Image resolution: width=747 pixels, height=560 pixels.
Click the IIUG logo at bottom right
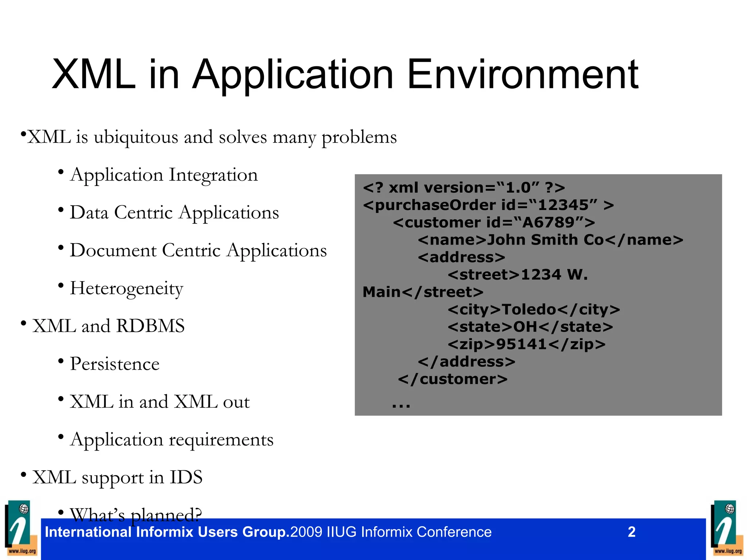tap(727, 528)
